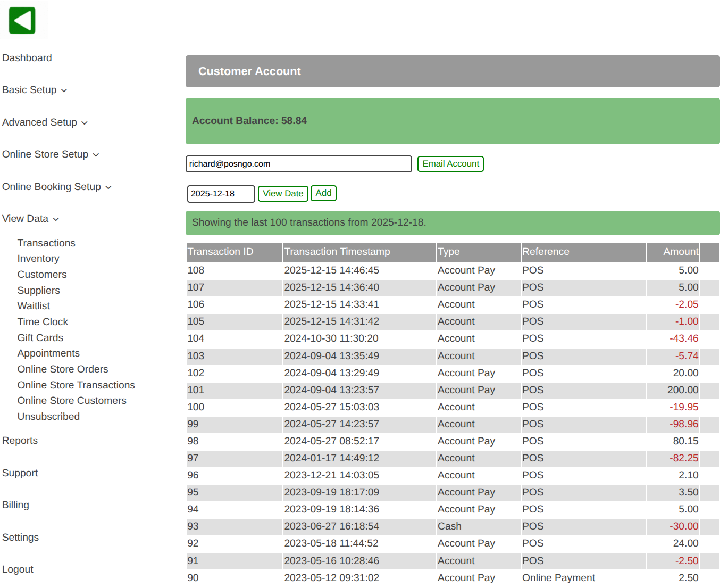Select transaction row 108
728x587 pixels.
point(196,270)
